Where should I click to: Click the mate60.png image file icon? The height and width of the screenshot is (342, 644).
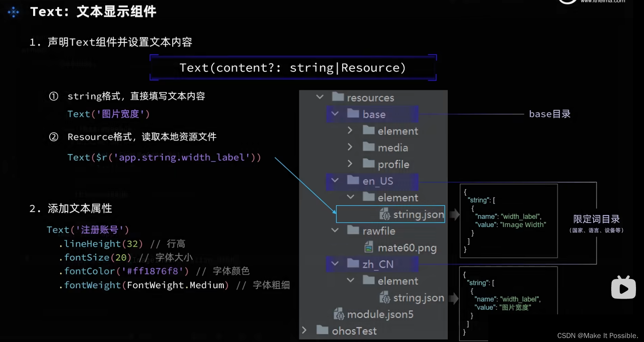(369, 247)
